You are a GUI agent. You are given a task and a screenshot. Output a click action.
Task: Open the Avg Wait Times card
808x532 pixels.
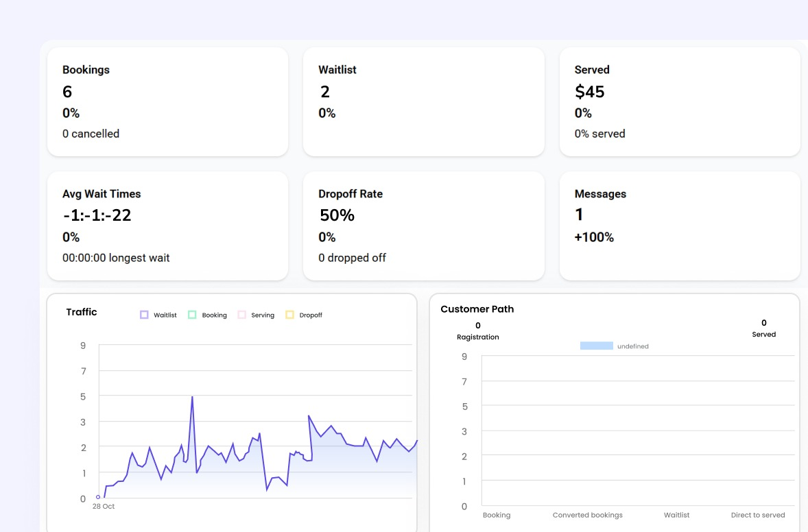coord(167,225)
